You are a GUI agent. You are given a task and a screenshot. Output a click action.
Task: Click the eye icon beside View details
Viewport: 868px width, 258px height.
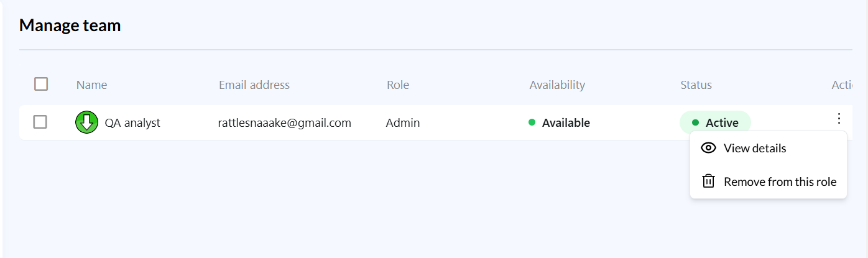tap(708, 148)
